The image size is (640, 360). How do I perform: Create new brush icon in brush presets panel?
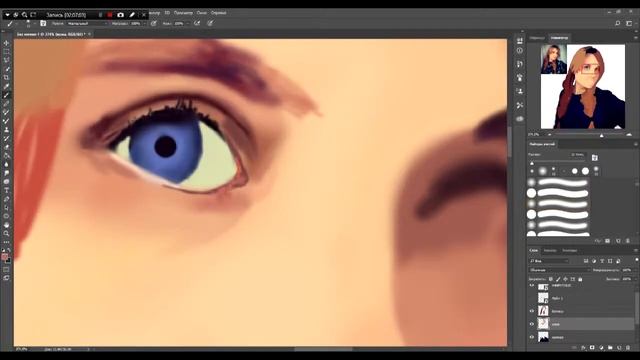(618, 241)
